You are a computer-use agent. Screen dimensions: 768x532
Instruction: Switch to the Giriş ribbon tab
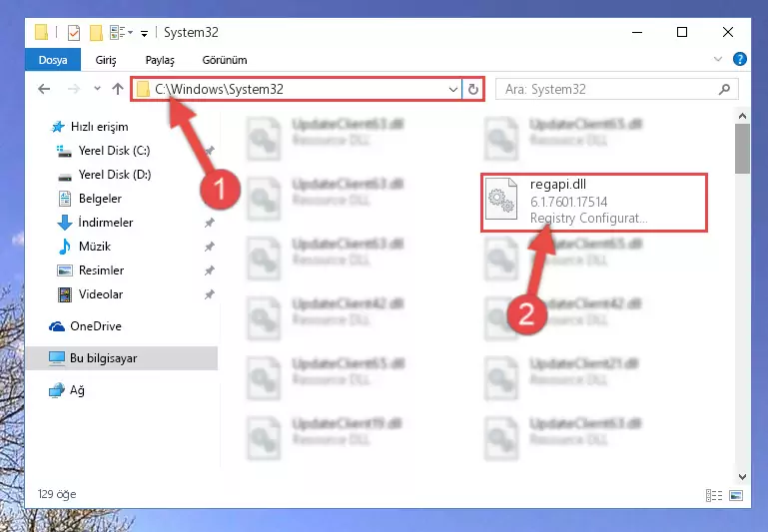pos(106,60)
